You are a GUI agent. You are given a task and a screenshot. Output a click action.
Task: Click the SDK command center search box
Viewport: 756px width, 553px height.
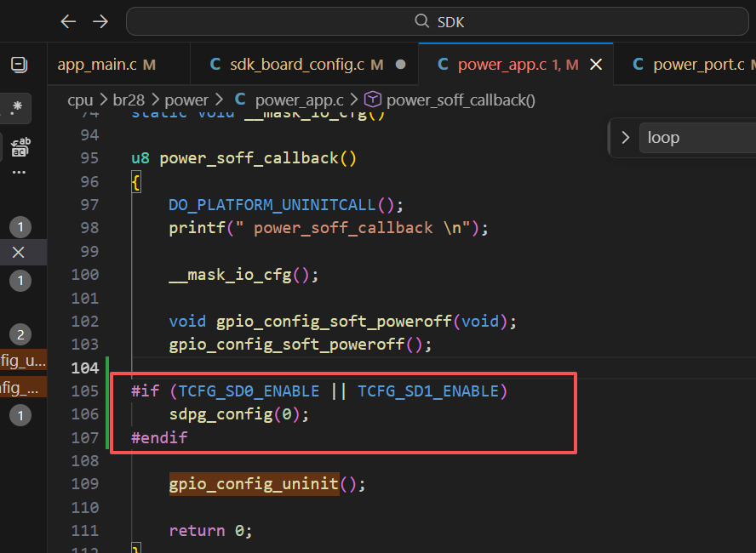click(x=438, y=21)
